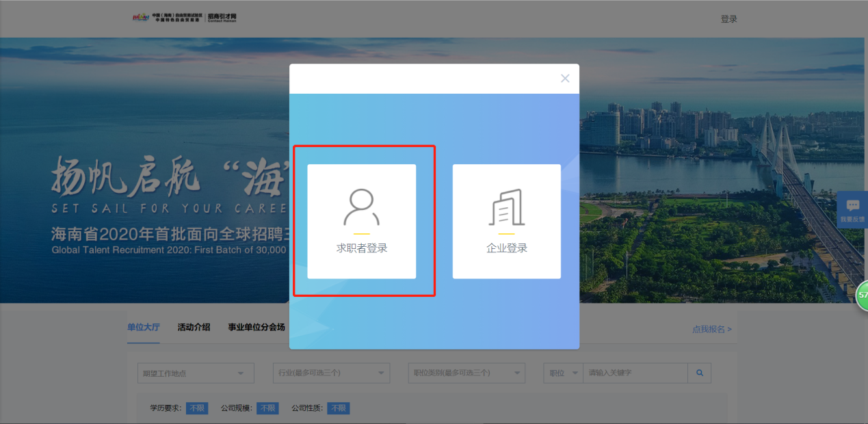868x424 pixels.
Task: Open the 期望工作地点 dropdown
Action: tap(196, 373)
